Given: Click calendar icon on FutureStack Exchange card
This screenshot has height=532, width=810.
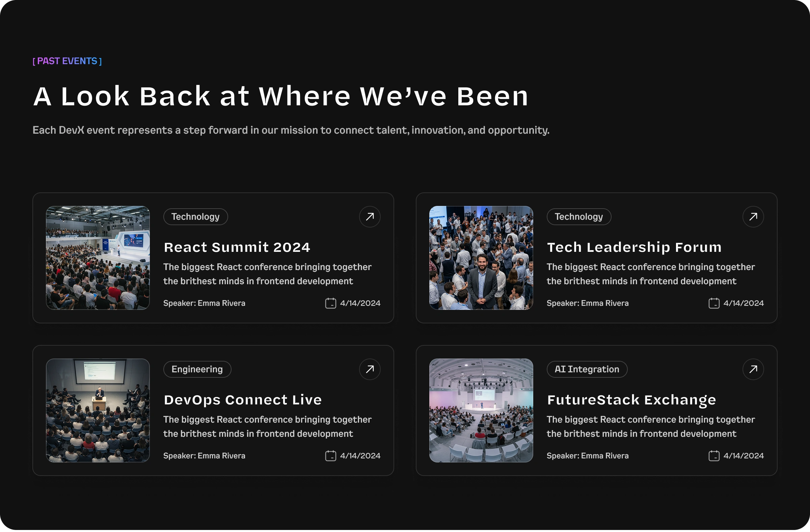Looking at the screenshot, I should coord(714,455).
